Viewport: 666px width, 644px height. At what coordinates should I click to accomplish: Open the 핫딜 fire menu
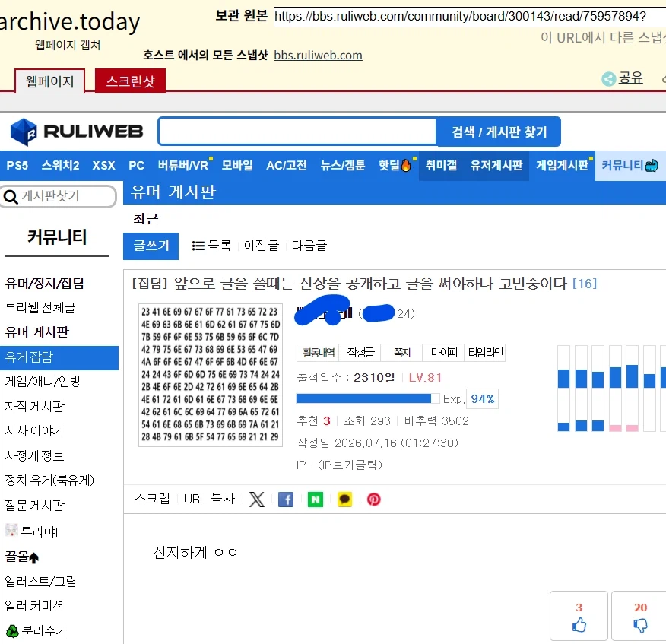(x=395, y=165)
